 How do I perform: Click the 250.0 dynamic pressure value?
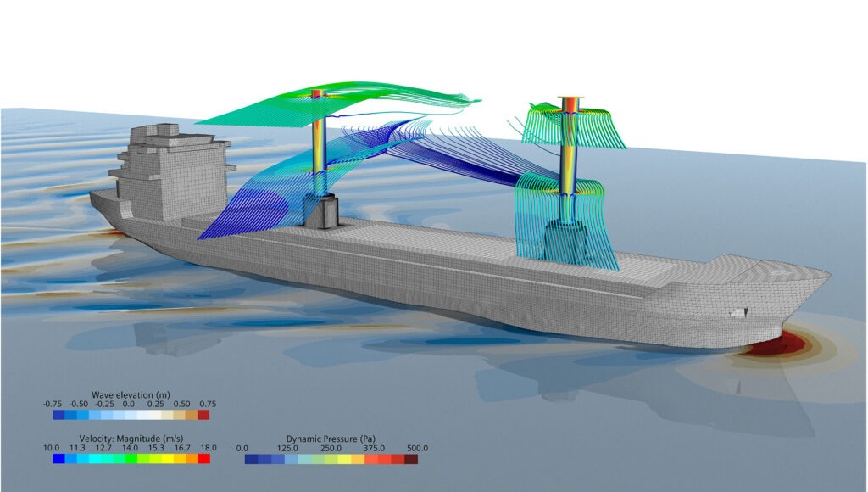tap(331, 448)
